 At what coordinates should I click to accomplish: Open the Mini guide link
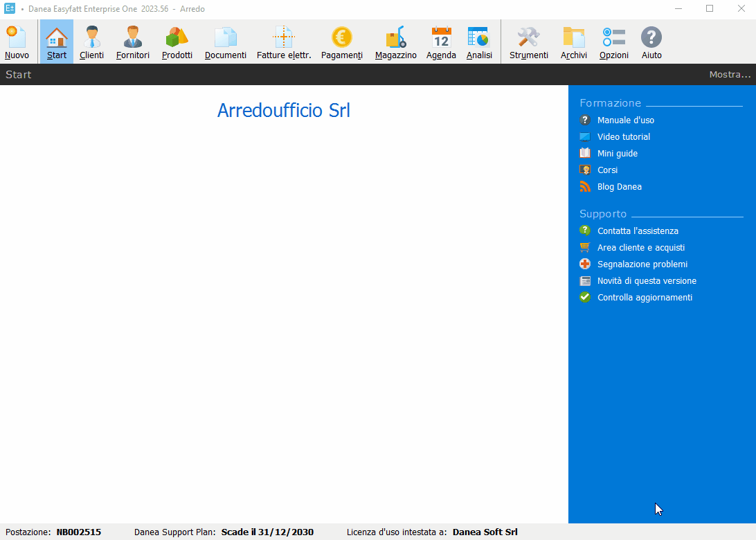pos(617,153)
